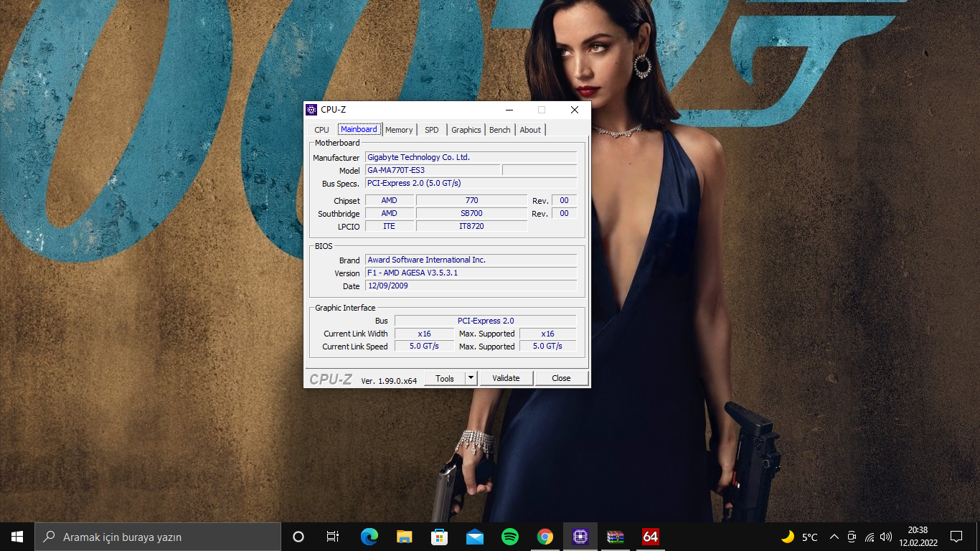Go to the SPD tab
980x551 pixels.
tap(432, 130)
